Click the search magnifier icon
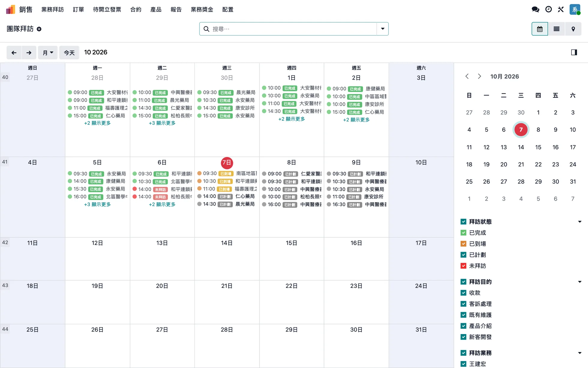The image size is (588, 368). 206,29
